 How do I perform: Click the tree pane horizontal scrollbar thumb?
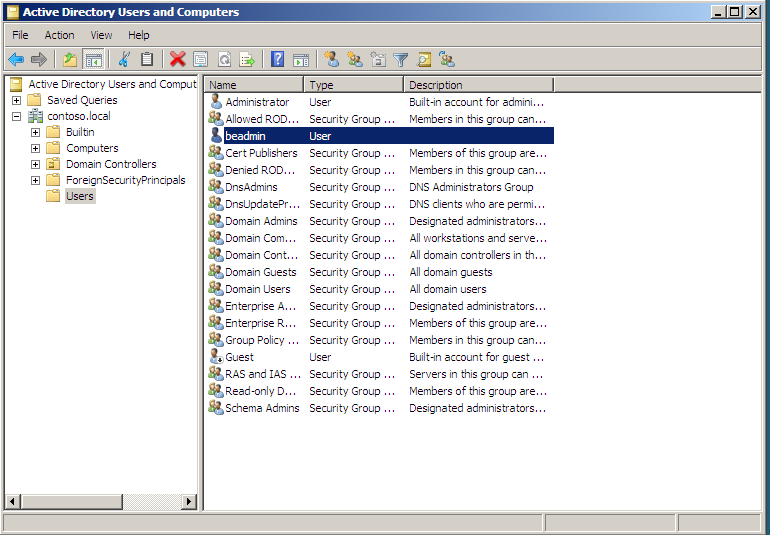[x=72, y=502]
